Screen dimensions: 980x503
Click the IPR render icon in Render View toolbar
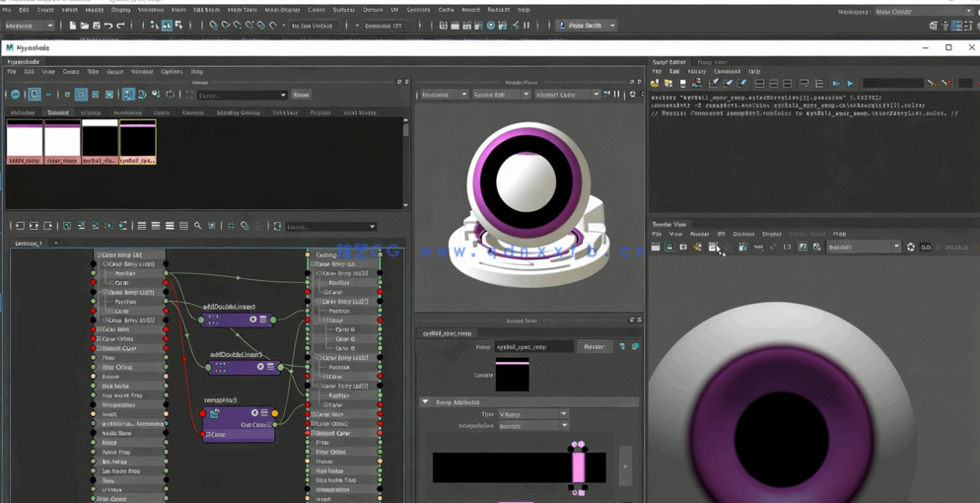714,248
